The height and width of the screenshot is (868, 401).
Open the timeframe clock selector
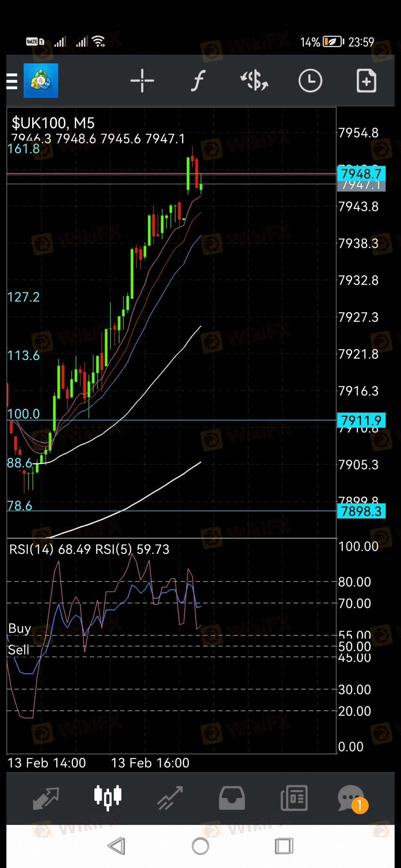[x=310, y=80]
